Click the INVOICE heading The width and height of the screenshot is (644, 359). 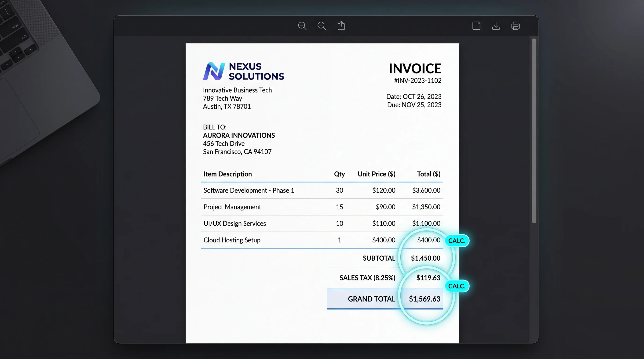tap(415, 69)
